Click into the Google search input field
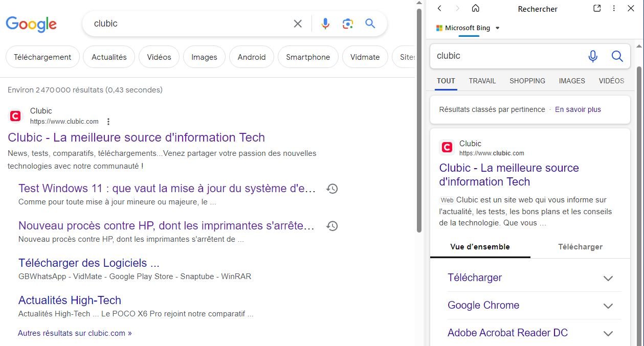Viewport: 644px width, 346px height. click(189, 24)
